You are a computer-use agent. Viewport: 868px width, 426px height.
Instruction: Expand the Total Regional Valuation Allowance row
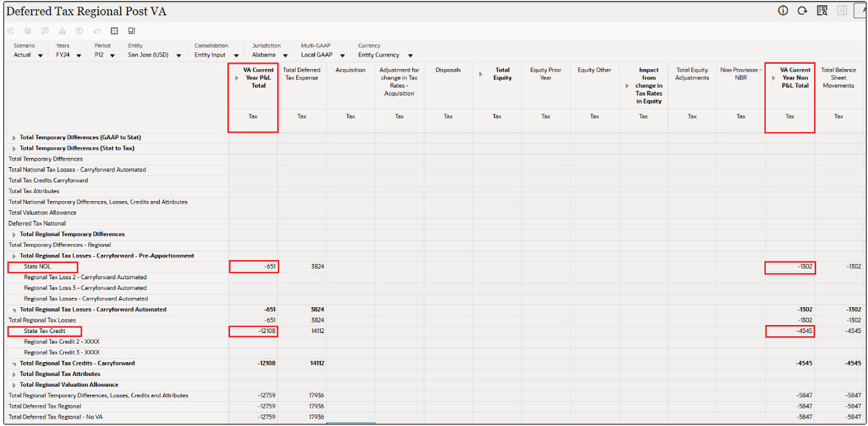click(14, 385)
